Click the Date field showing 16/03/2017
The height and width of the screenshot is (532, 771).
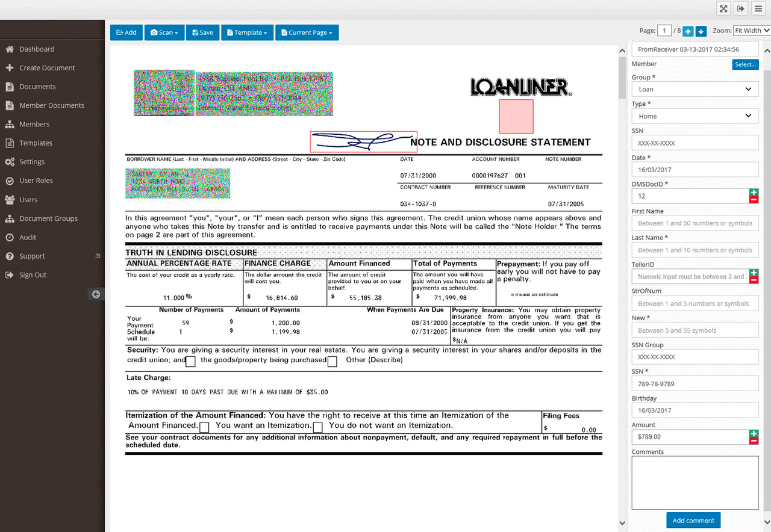pyautogui.click(x=695, y=170)
